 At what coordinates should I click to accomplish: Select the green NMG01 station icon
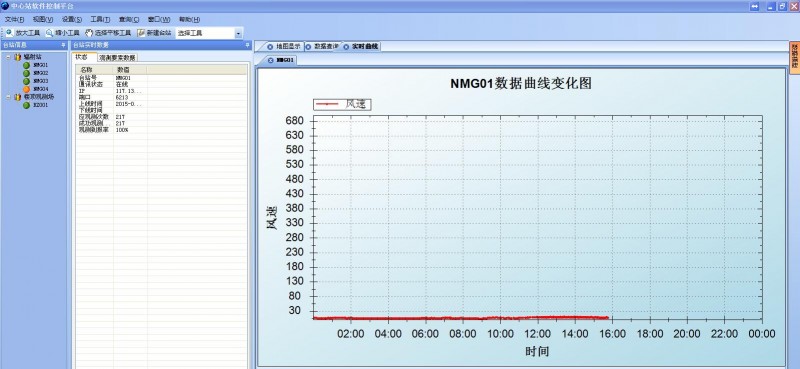coord(27,65)
